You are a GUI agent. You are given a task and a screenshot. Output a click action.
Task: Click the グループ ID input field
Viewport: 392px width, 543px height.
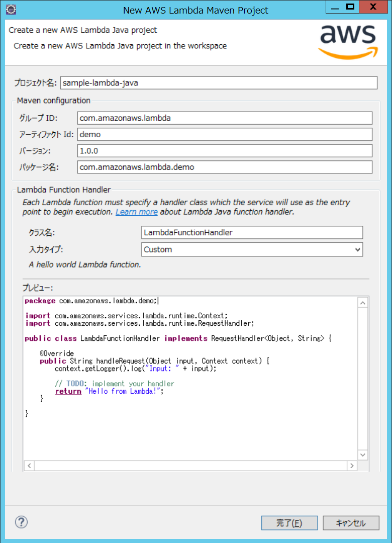pyautogui.click(x=225, y=118)
